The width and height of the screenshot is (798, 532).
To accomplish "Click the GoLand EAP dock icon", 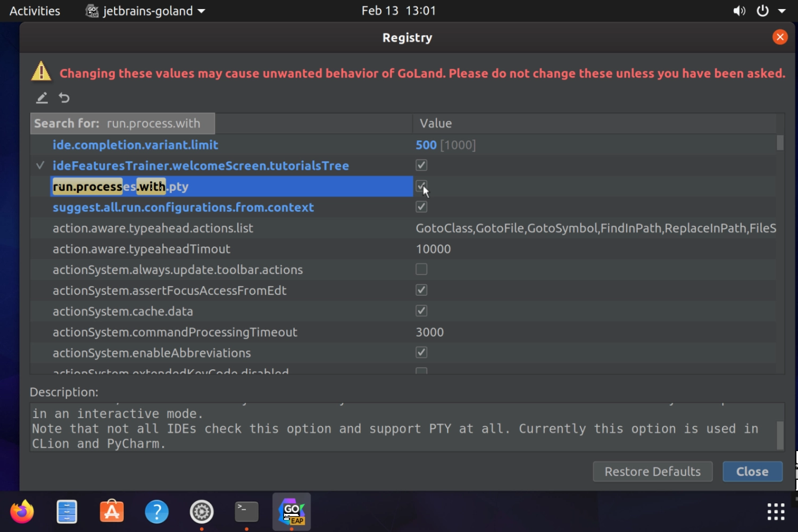I will click(292, 512).
